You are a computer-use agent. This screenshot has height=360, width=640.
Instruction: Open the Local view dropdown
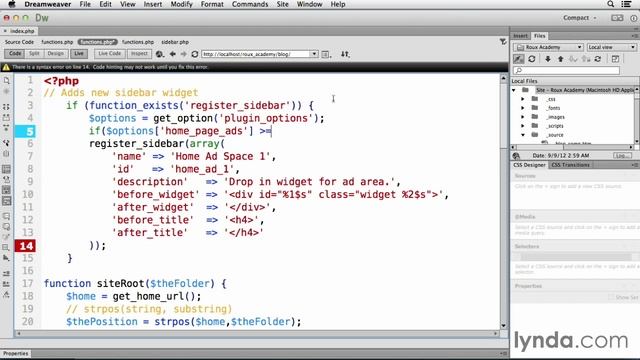[x=611, y=47]
